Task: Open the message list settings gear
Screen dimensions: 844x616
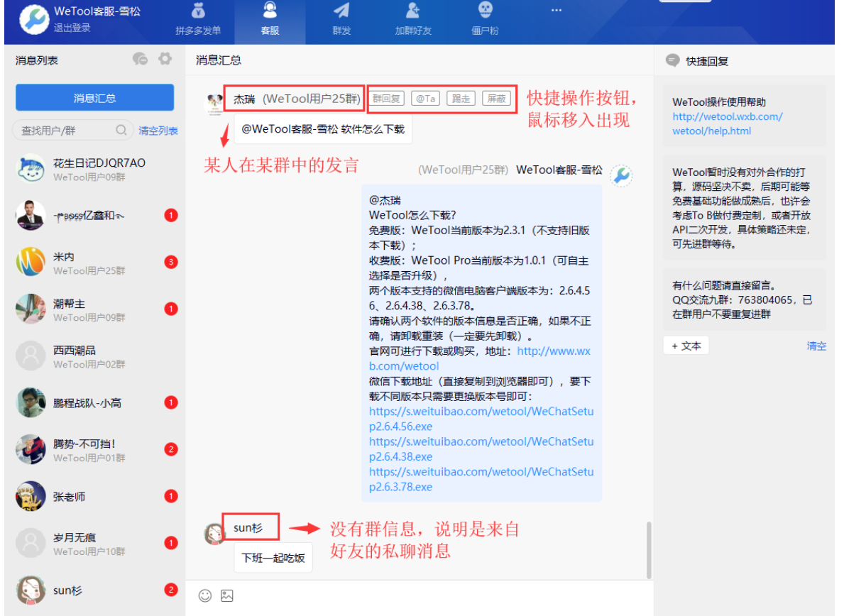Action: [x=165, y=59]
